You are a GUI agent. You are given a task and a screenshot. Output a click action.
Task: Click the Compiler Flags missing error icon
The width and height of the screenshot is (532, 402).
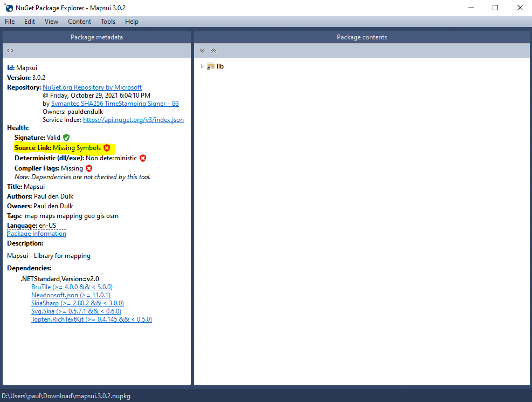click(x=89, y=168)
